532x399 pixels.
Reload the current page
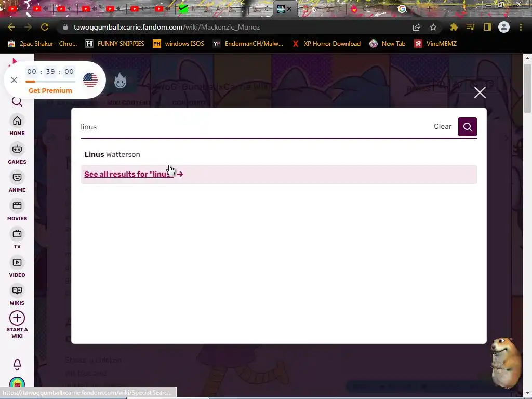point(45,27)
